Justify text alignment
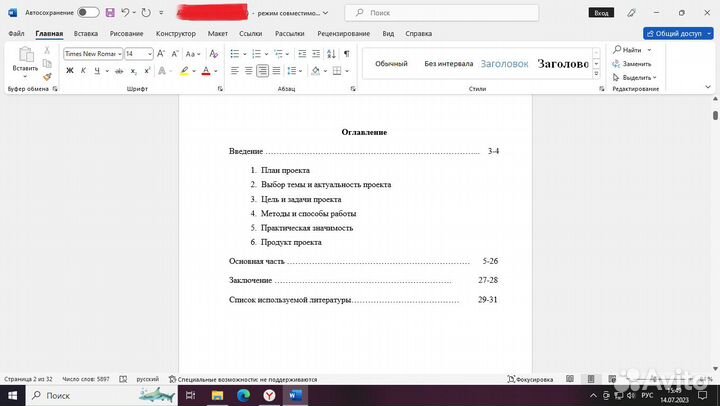 point(276,71)
